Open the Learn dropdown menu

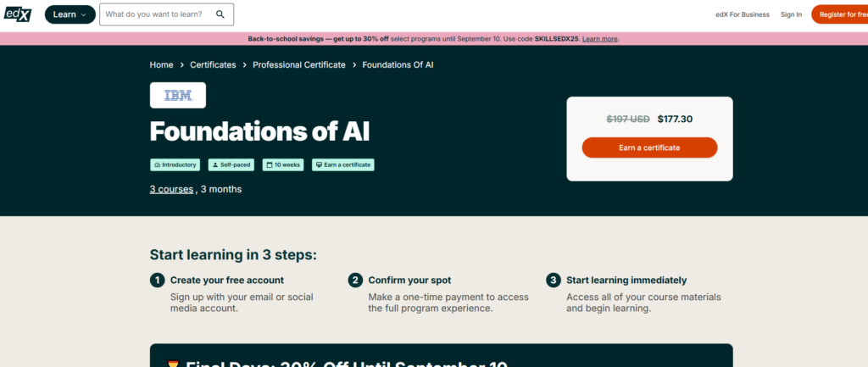coord(70,14)
